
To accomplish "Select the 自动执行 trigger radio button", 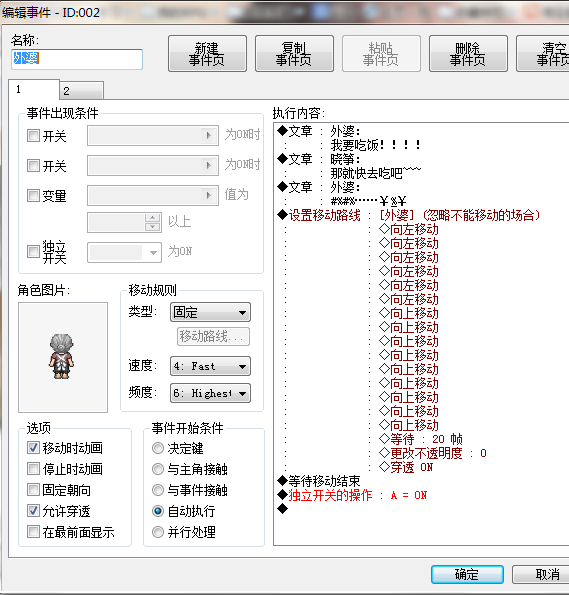I will pyautogui.click(x=158, y=511).
